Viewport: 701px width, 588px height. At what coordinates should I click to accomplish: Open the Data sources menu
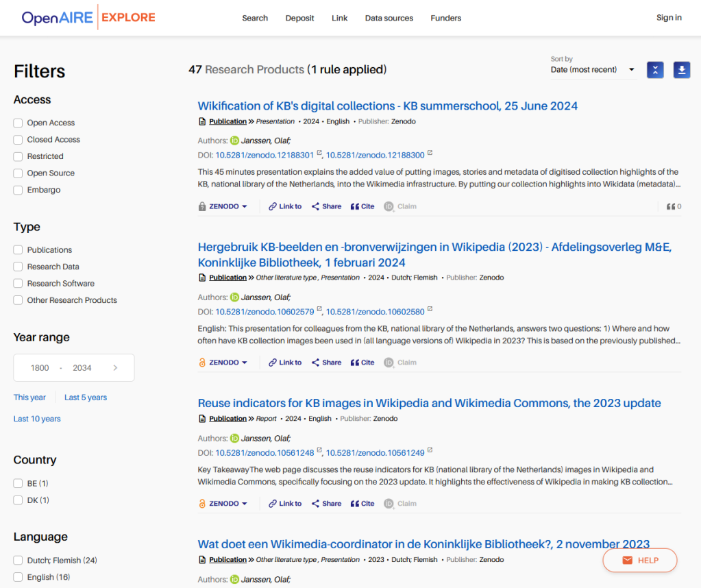tap(389, 19)
